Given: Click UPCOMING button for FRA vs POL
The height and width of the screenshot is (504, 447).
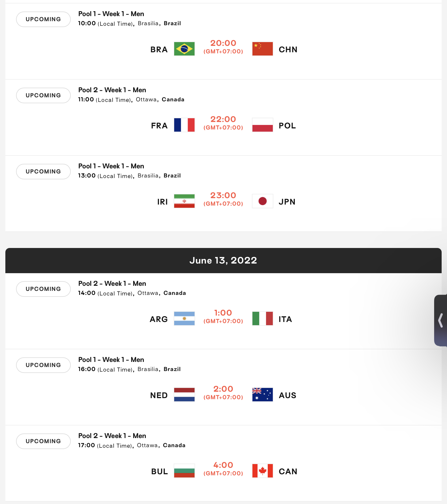Looking at the screenshot, I should pos(43,95).
